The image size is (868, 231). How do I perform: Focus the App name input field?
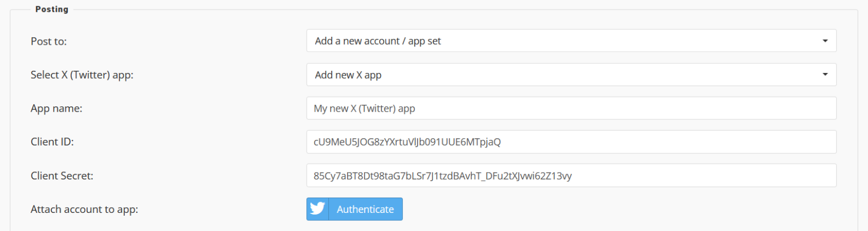(x=571, y=108)
